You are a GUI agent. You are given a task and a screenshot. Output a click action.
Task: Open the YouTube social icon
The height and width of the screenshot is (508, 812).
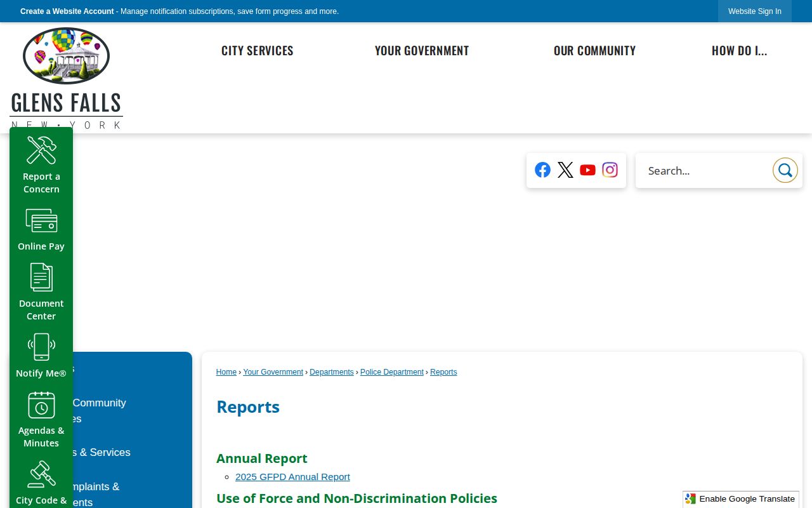click(x=587, y=170)
